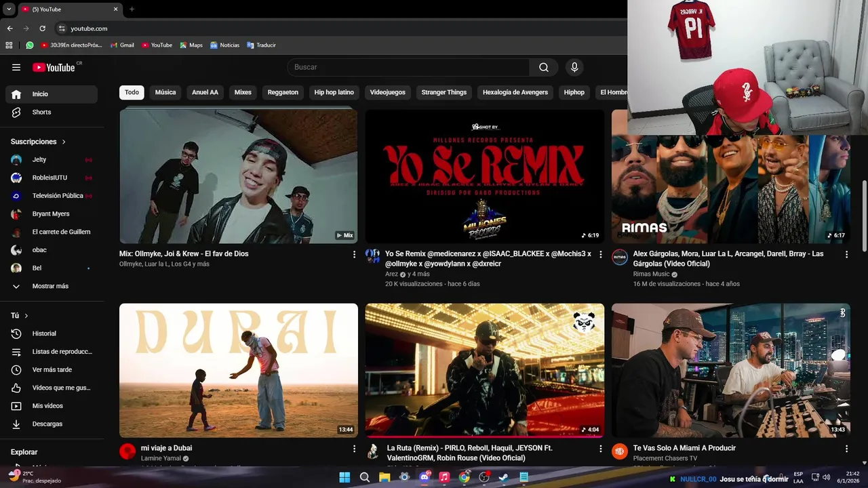Image resolution: width=868 pixels, height=488 pixels.
Task: Open the Chrome apps grid icon
Action: (x=9, y=45)
